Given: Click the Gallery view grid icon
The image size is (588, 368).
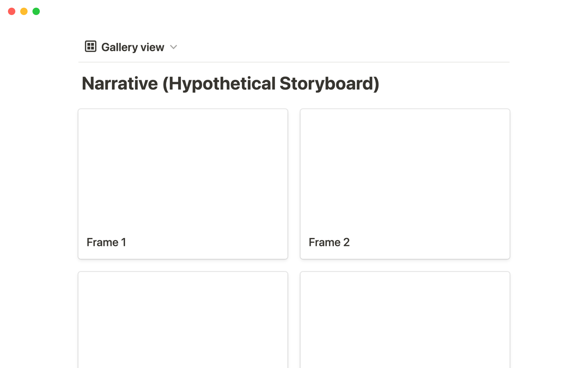Looking at the screenshot, I should coord(91,47).
